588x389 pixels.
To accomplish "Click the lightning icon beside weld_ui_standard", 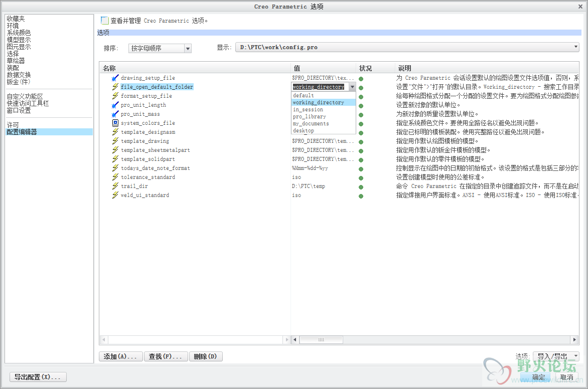I will click(115, 195).
